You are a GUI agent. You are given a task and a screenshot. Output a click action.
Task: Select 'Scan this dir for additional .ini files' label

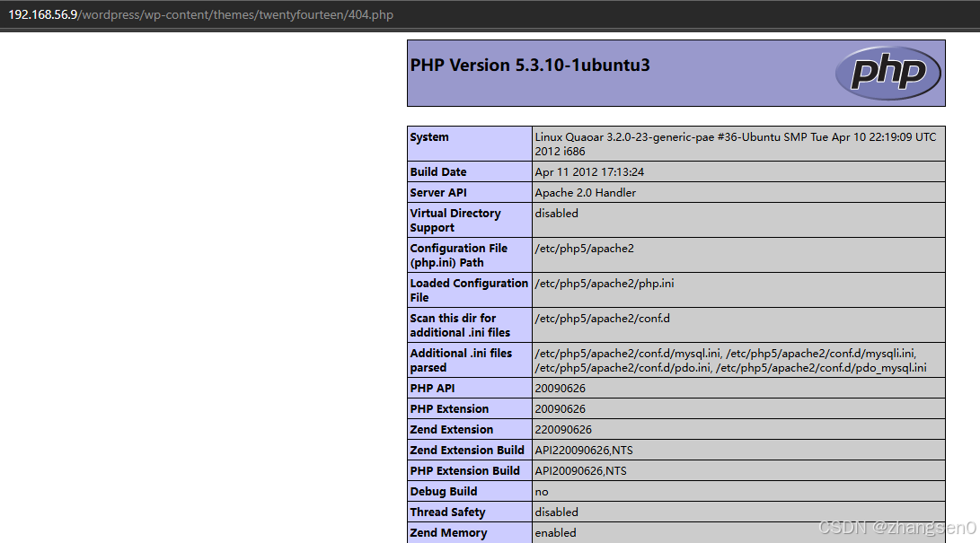pos(470,325)
